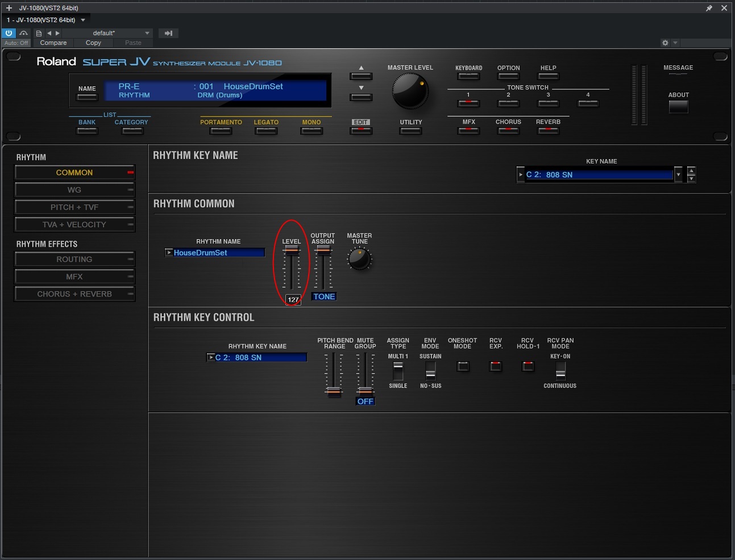The image size is (735, 560).
Task: Select the PITCH + TVF tab
Action: coord(74,207)
